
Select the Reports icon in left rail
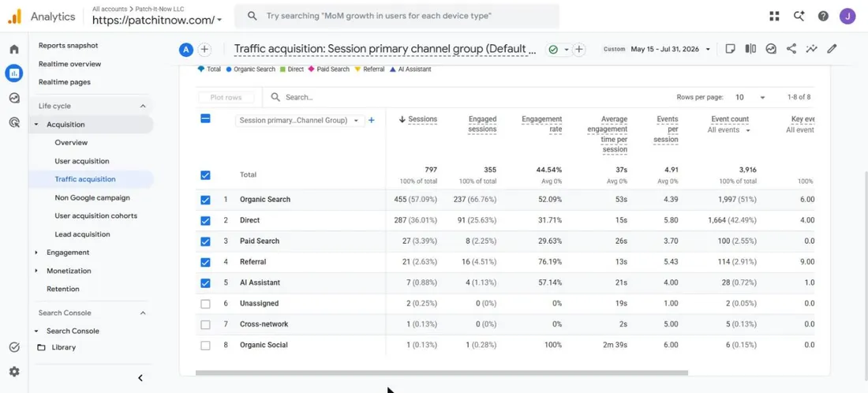[14, 73]
